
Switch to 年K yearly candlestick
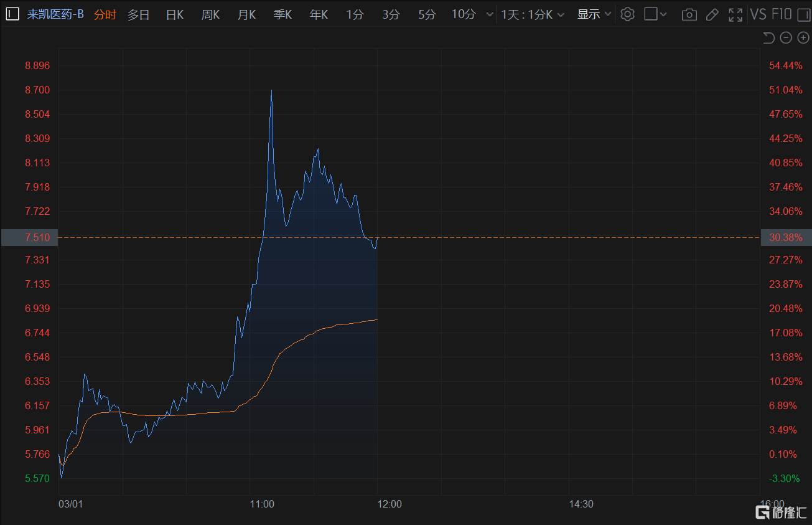point(319,14)
